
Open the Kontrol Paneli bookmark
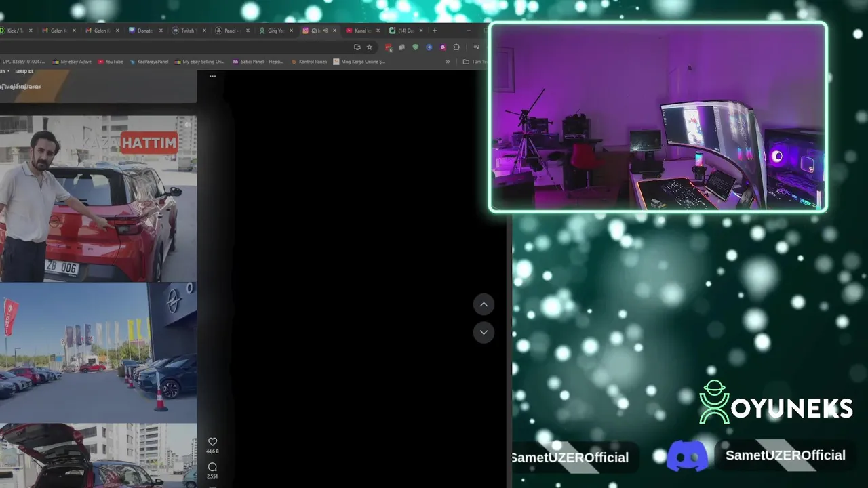pyautogui.click(x=309, y=62)
